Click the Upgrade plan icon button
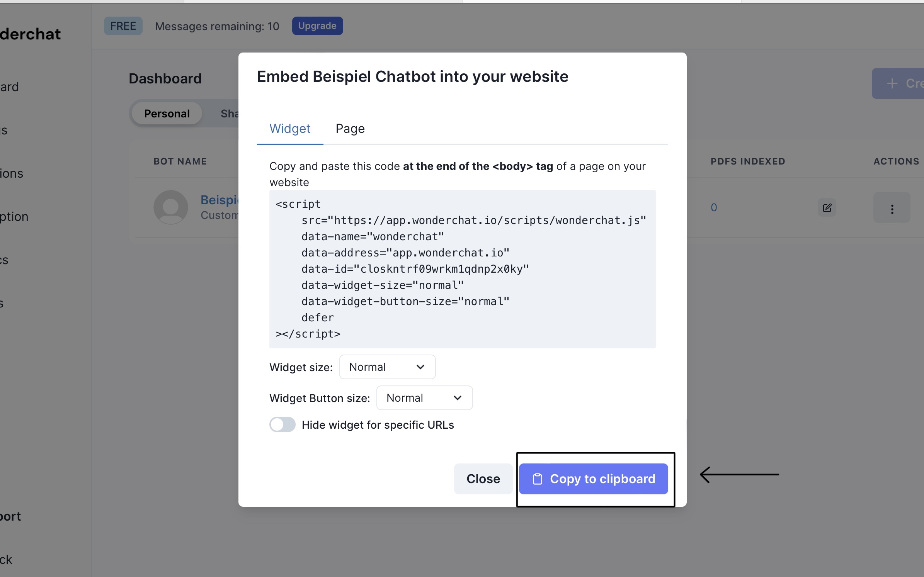This screenshot has height=577, width=924. click(317, 25)
